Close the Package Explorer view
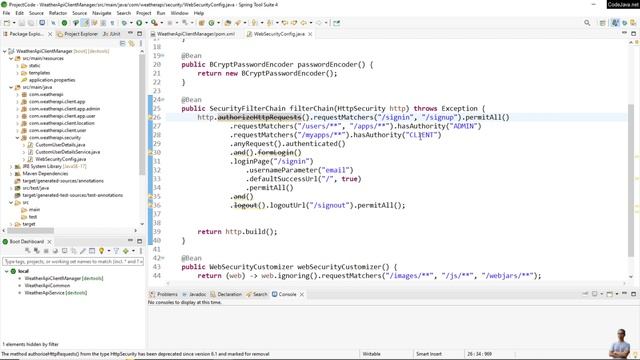This screenshot has width=640, height=360. tap(50, 34)
